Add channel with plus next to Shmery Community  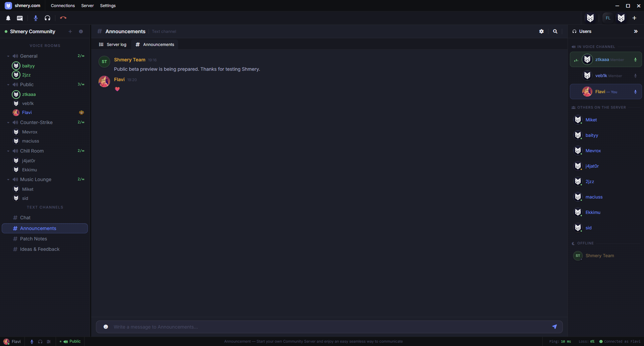coord(70,32)
